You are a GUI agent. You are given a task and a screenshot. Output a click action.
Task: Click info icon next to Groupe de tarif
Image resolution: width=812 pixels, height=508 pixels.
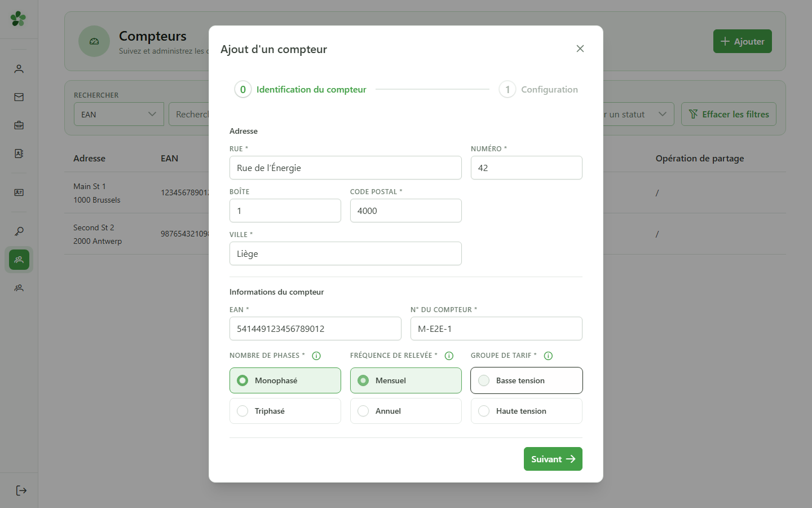548,356
